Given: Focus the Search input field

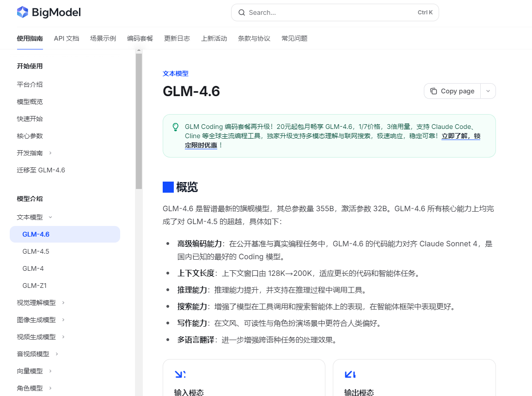Looking at the screenshot, I should (335, 12).
